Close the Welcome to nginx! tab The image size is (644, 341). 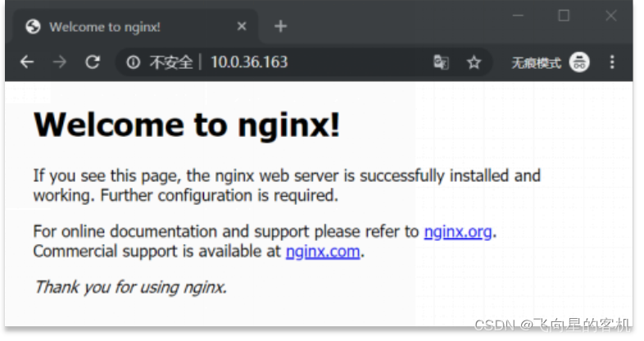242,26
